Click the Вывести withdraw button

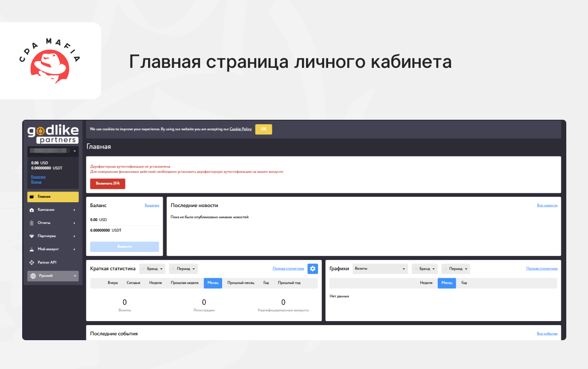pyautogui.click(x=125, y=247)
